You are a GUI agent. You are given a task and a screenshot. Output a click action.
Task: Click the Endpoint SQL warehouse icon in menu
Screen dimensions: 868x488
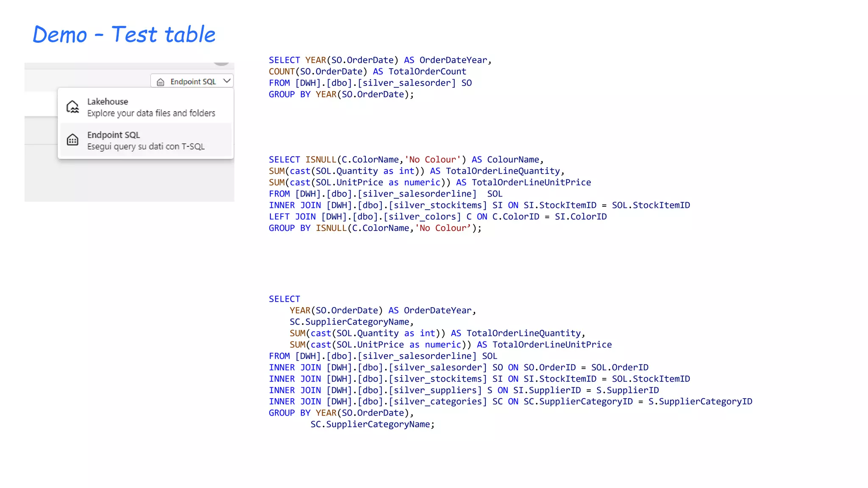click(73, 140)
